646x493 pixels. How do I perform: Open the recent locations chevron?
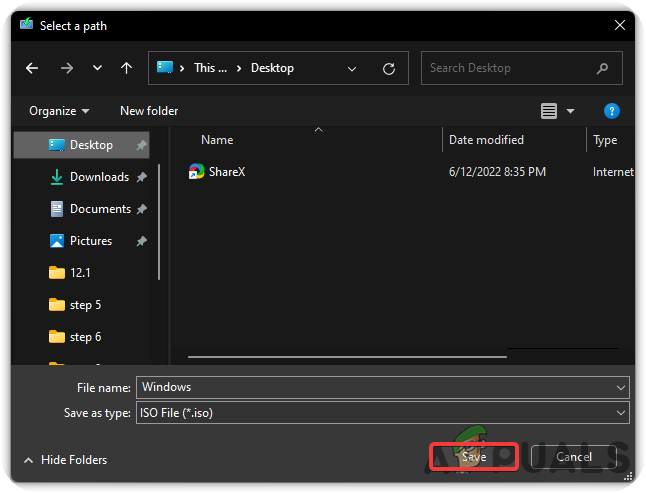click(97, 68)
